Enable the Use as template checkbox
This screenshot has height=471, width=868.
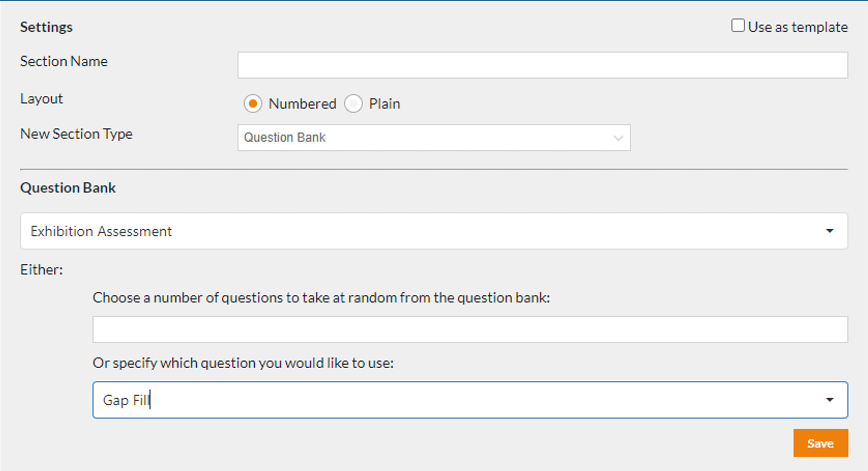[x=737, y=25]
